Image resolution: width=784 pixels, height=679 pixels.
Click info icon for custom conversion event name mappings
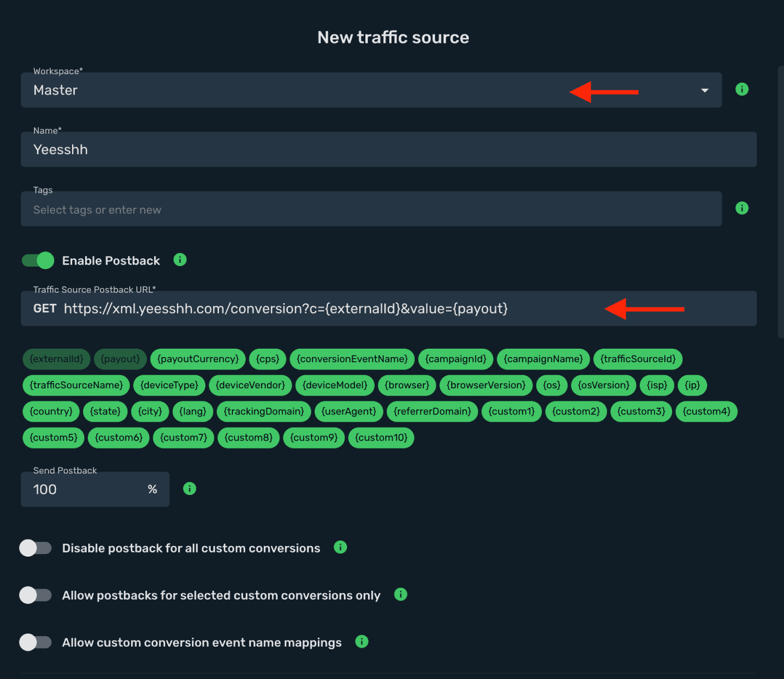(362, 641)
